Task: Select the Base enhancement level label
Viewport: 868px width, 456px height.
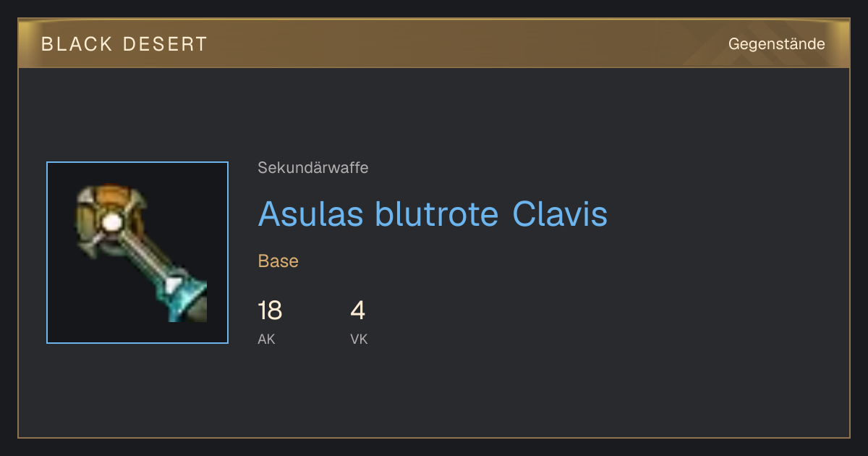Action: [278, 261]
